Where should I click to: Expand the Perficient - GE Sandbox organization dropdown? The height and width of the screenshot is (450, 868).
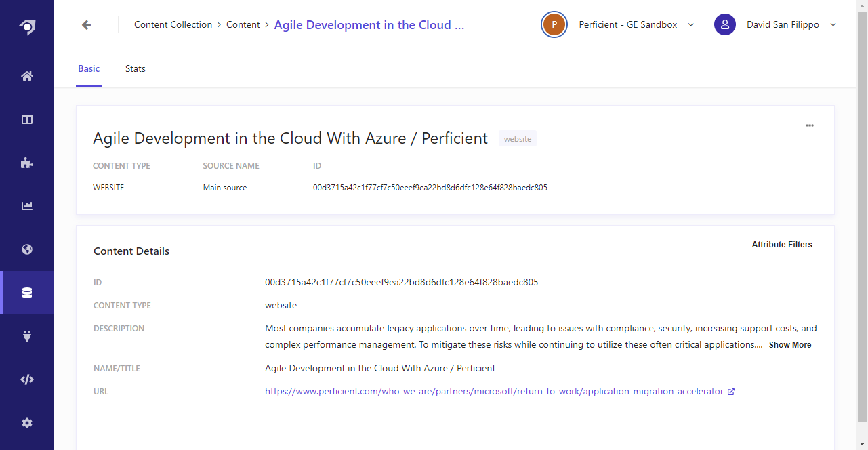click(690, 24)
